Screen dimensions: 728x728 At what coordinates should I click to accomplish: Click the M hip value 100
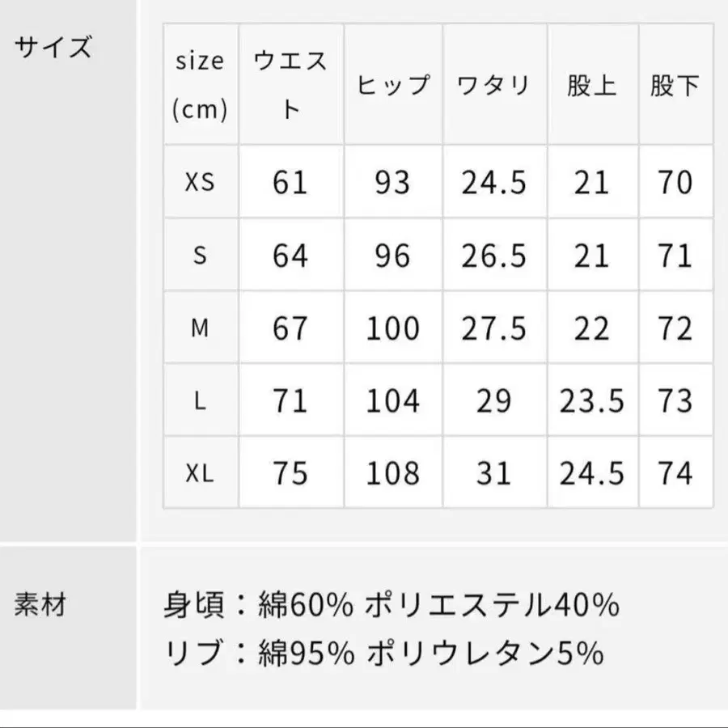point(393,328)
